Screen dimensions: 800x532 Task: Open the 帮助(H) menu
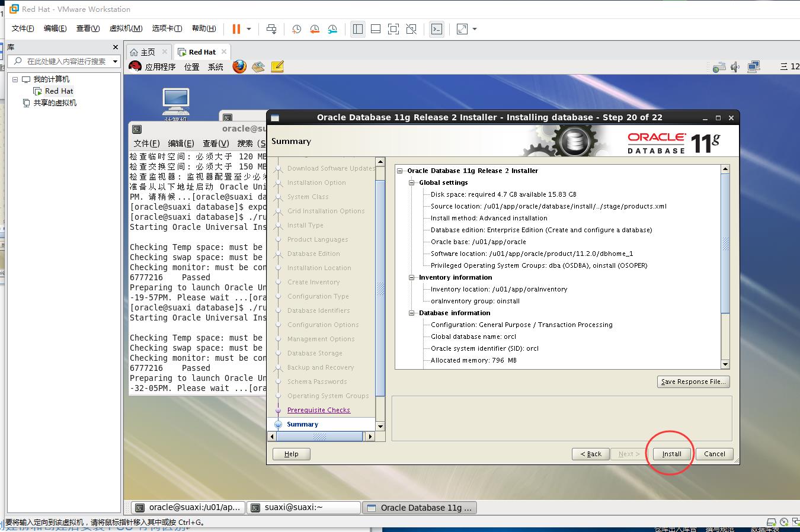point(204,28)
